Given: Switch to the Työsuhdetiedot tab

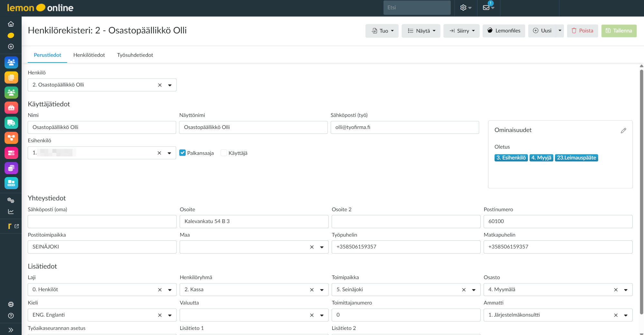Looking at the screenshot, I should (x=135, y=55).
